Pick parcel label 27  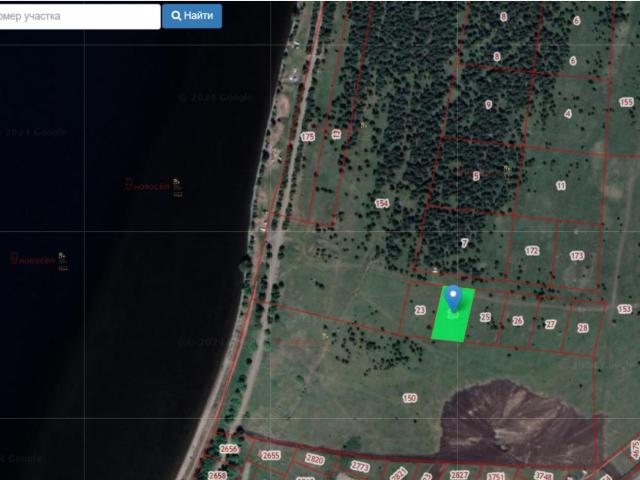550,324
